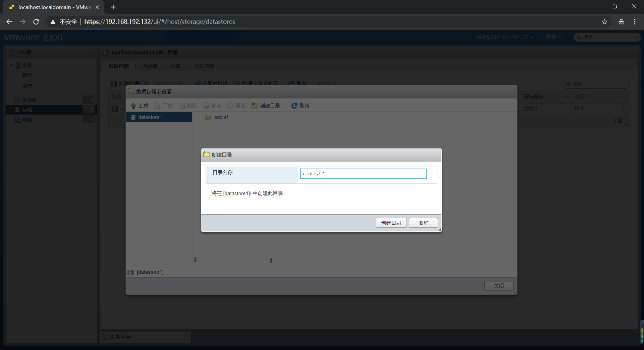Click the 刷新 icon in storage toolbar

pyautogui.click(x=291, y=83)
